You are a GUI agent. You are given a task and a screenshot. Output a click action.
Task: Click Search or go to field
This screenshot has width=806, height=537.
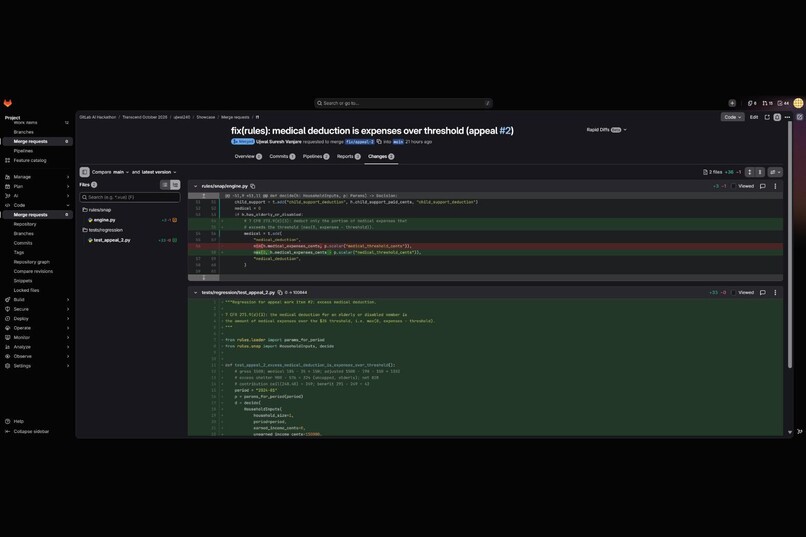(404, 103)
